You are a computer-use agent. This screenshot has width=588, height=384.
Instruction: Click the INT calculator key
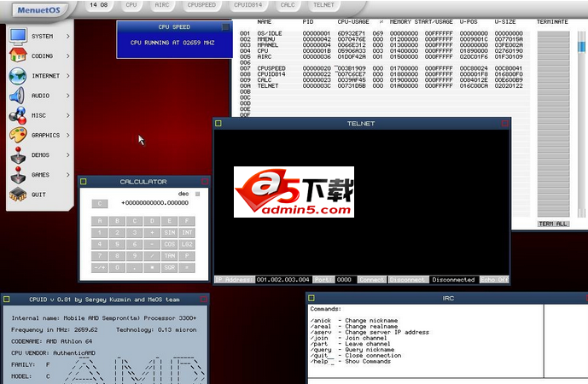187,232
